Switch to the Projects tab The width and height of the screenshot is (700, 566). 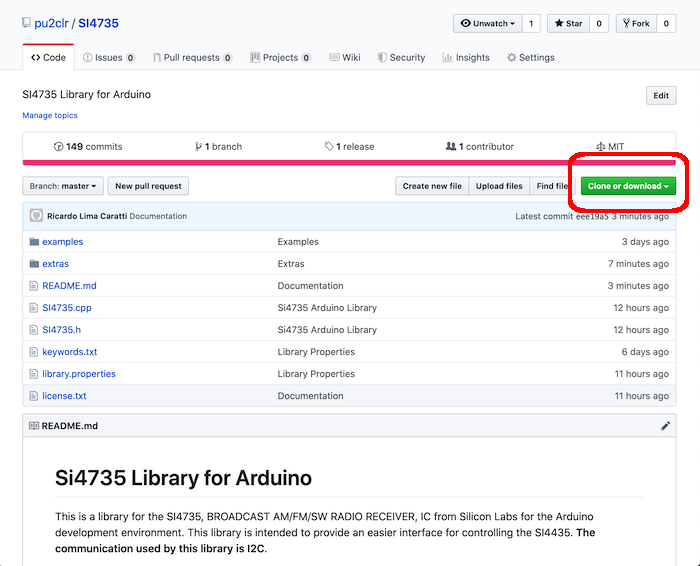pos(280,57)
